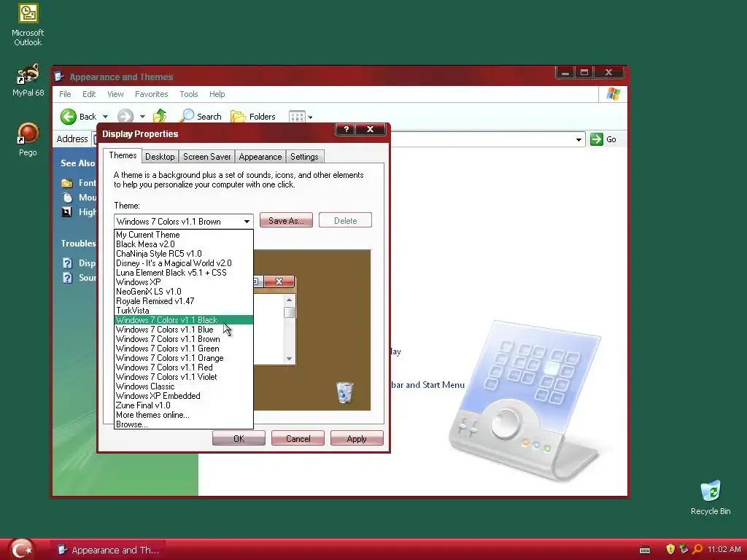Open the Views dropdown arrow
Image resolution: width=747 pixels, height=560 pixels.
click(310, 117)
